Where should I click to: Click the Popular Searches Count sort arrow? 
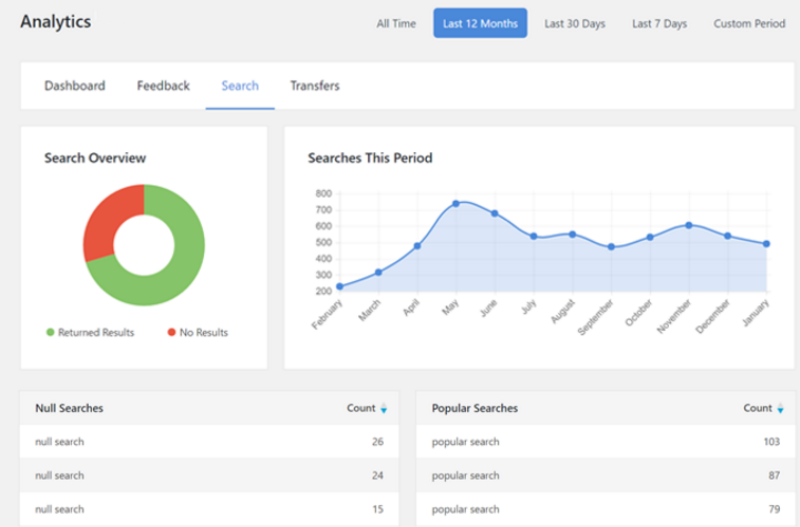coord(781,409)
